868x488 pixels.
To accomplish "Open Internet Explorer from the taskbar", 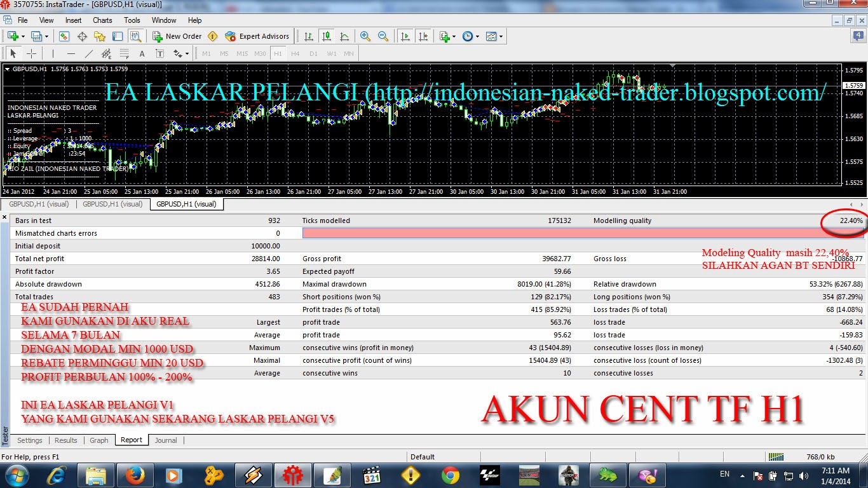I will point(58,475).
